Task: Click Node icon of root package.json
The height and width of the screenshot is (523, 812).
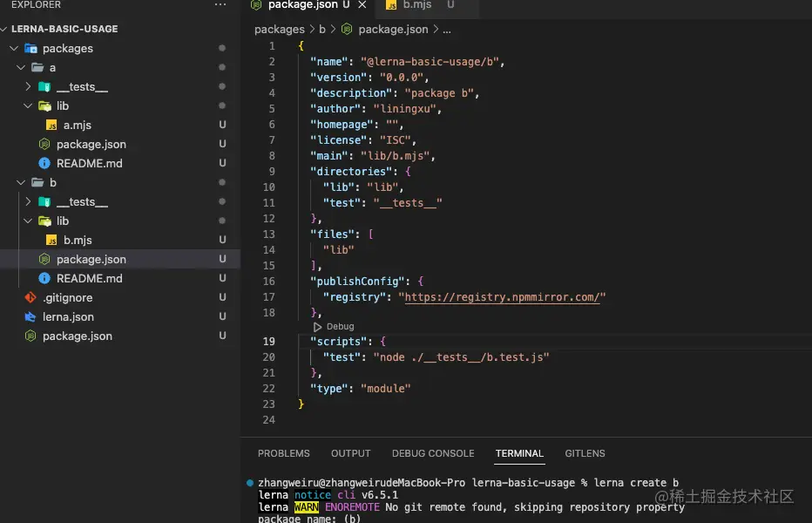Action: click(x=30, y=336)
